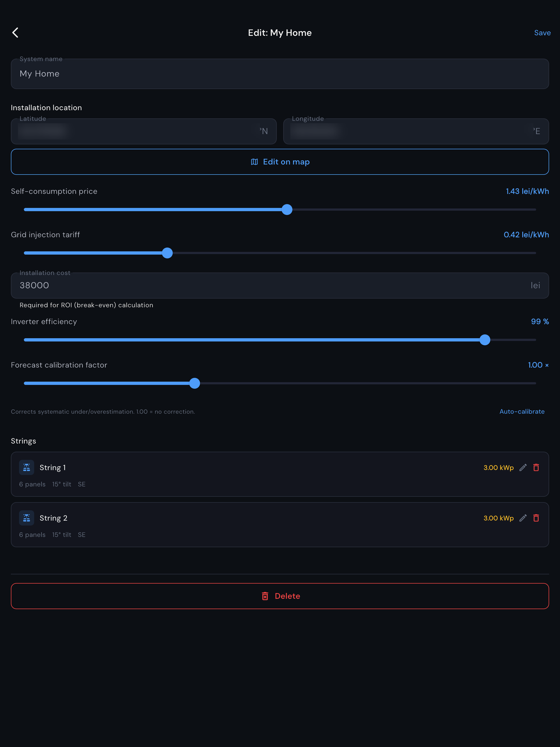Screen dimensions: 560x747
Task: Click the Strings section heading
Action: (x=23, y=441)
